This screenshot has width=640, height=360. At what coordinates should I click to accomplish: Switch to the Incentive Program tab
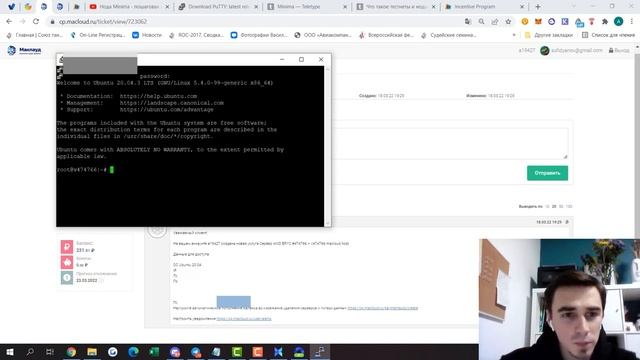pos(484,7)
